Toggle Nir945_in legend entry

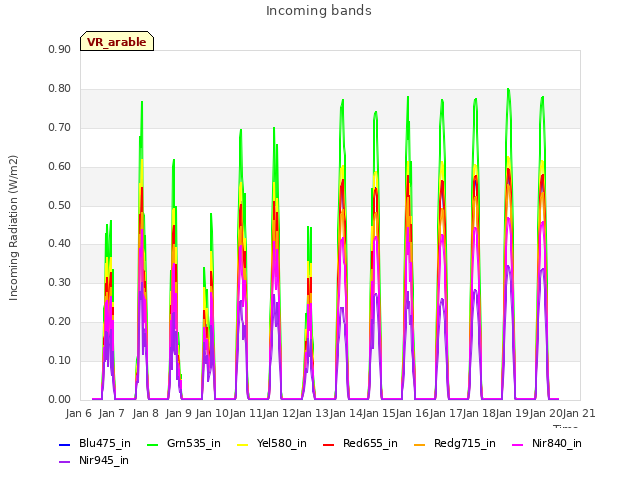[x=94, y=460]
